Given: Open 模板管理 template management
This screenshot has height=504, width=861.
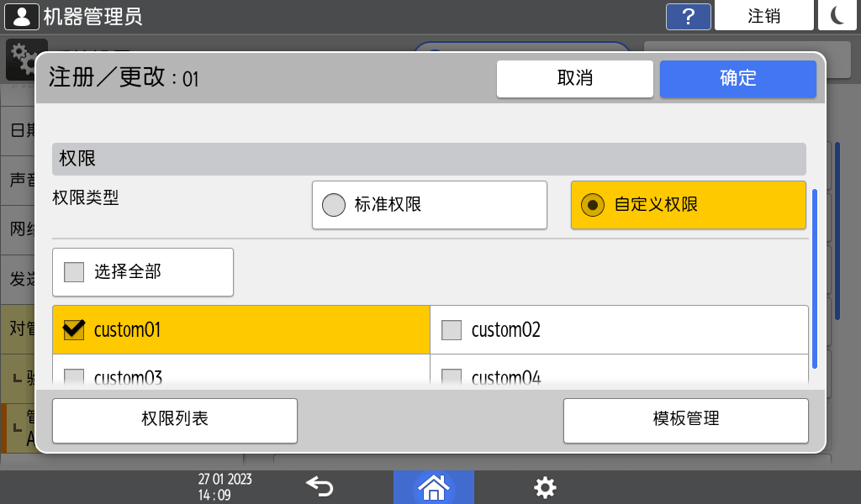Looking at the screenshot, I should point(685,420).
